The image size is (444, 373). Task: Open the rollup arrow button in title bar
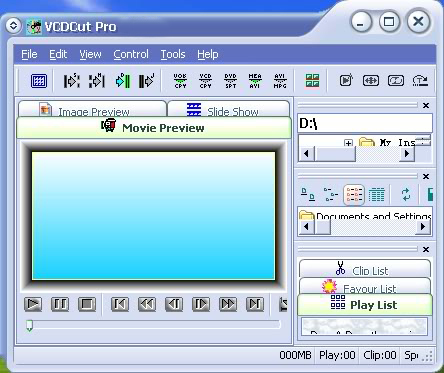tap(13, 26)
